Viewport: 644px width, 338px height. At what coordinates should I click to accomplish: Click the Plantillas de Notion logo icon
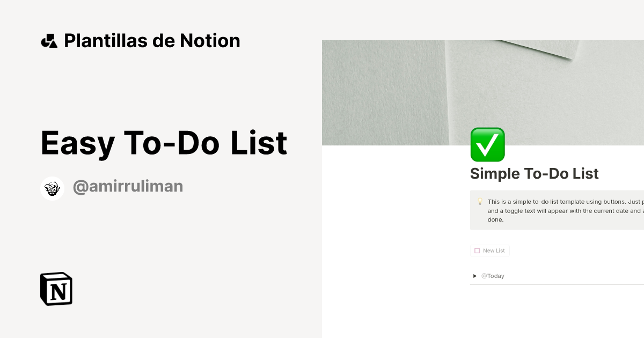click(50, 40)
